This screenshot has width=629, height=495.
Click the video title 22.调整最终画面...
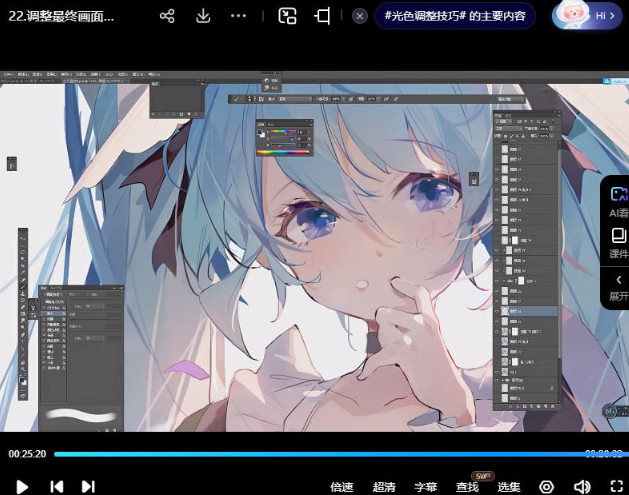(x=61, y=16)
